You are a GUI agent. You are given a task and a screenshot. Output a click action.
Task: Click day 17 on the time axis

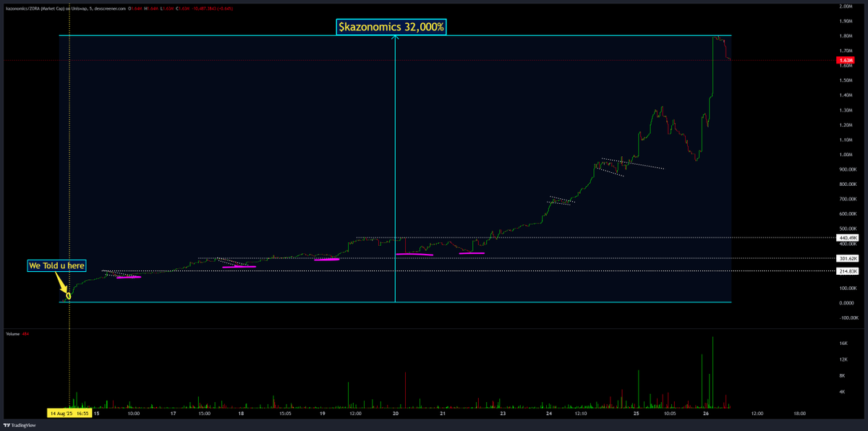point(173,414)
